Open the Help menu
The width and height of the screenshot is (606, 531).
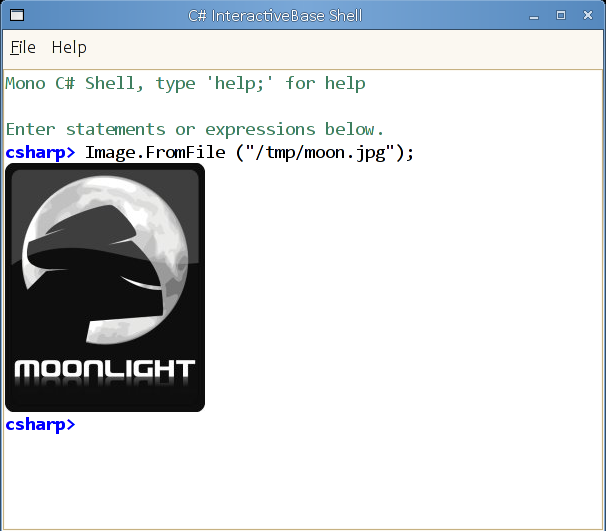[x=69, y=48]
